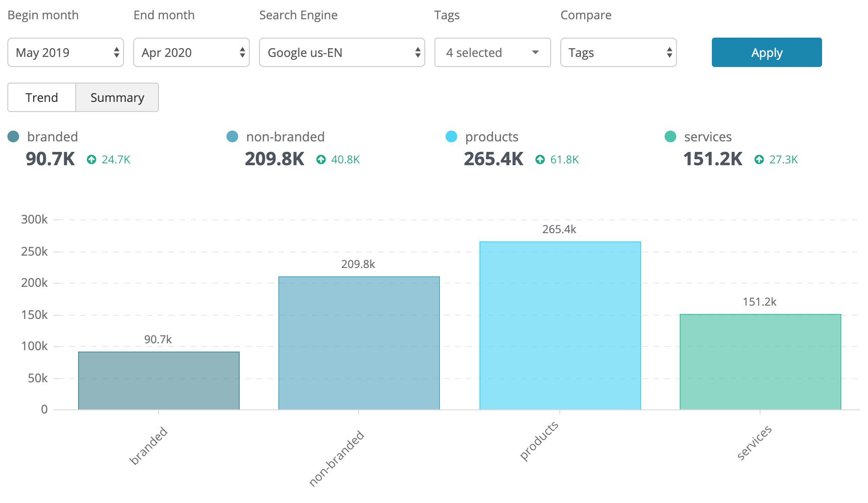Click the upward change arrow beside 27.3K
This screenshot has width=868, height=503.
(759, 160)
